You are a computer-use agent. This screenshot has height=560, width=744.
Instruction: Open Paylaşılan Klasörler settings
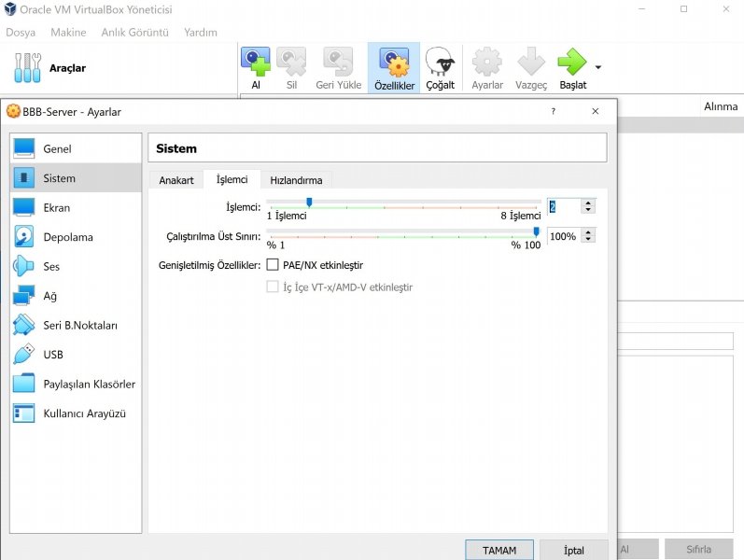pos(89,384)
